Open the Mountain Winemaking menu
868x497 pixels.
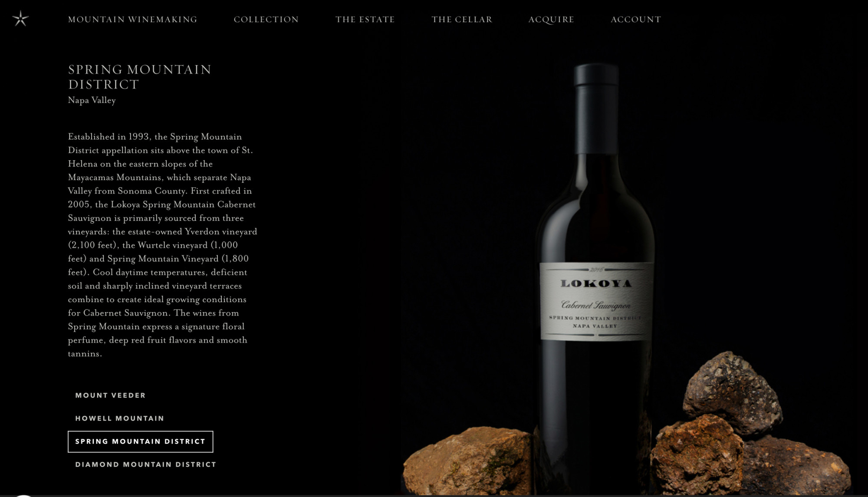coord(132,20)
